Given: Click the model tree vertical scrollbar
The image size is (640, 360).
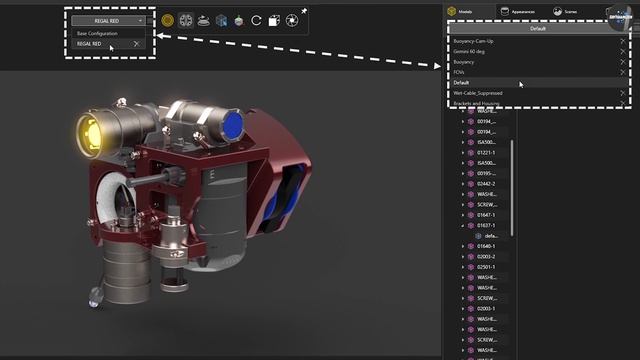Looking at the screenshot, I should click(512, 188).
